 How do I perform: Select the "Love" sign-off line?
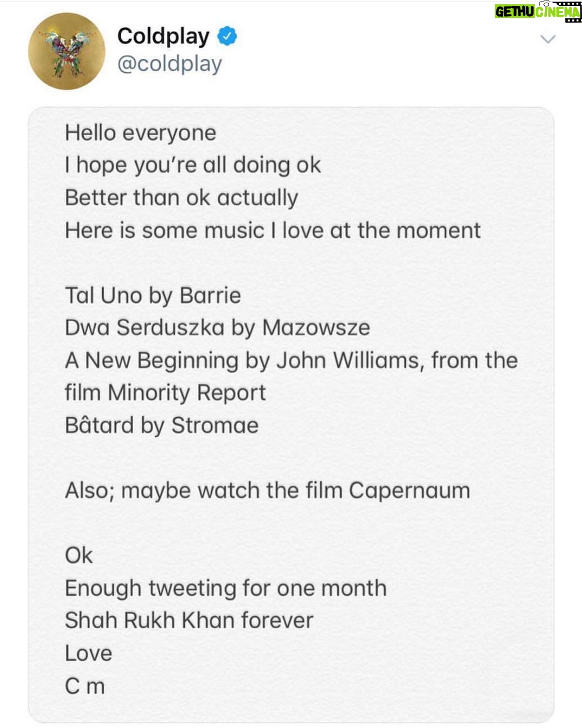coord(88,654)
